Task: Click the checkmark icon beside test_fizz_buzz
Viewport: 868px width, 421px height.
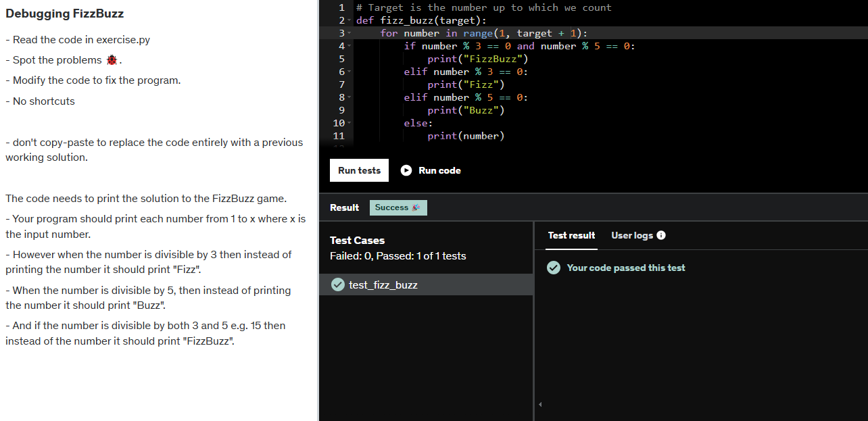Action: coord(338,284)
